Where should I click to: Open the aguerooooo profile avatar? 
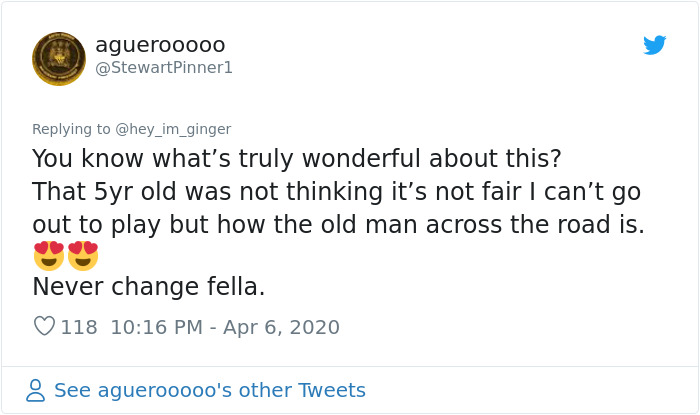(x=59, y=59)
